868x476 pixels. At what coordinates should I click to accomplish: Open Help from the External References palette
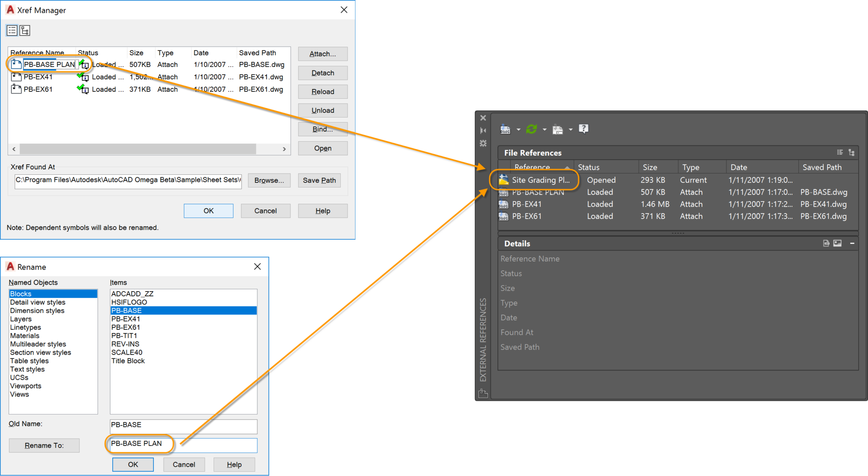pos(584,129)
